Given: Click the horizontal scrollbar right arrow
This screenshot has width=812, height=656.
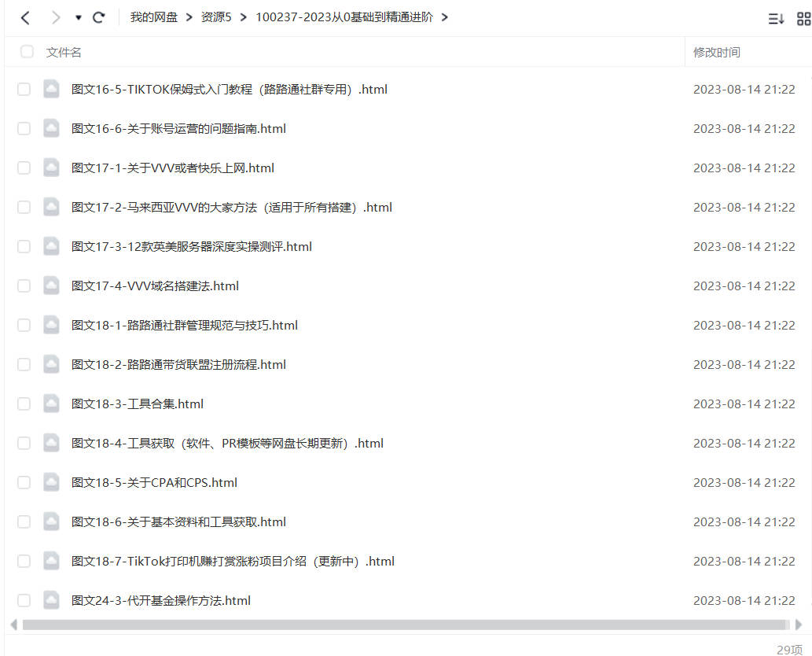Looking at the screenshot, I should pyautogui.click(x=799, y=625).
